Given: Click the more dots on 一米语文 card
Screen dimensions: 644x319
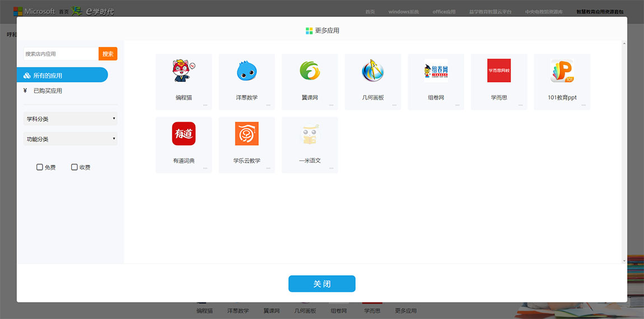Looking at the screenshot, I should point(331,168).
